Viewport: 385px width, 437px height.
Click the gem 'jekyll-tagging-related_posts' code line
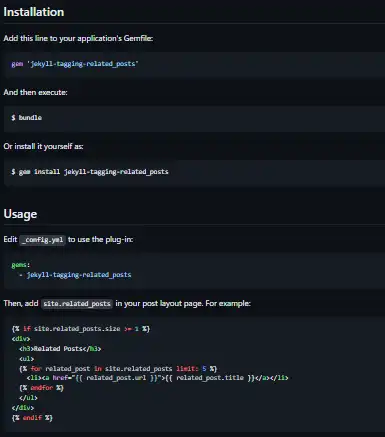point(75,64)
